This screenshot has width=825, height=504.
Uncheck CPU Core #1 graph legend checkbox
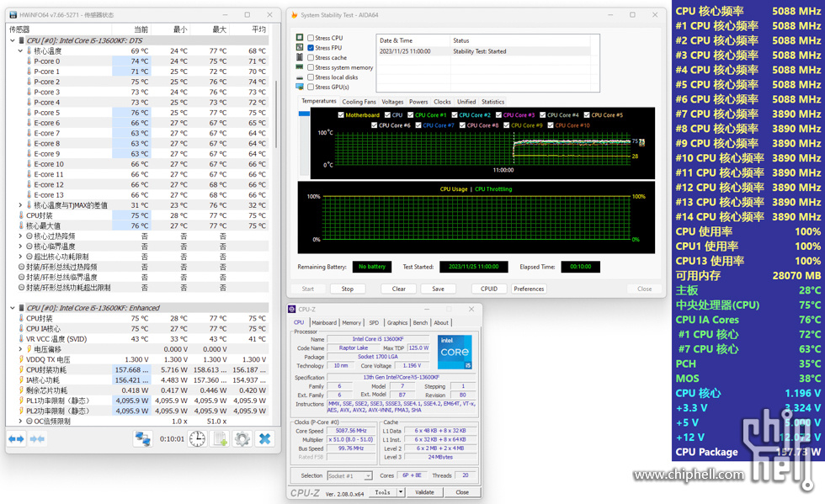411,114
